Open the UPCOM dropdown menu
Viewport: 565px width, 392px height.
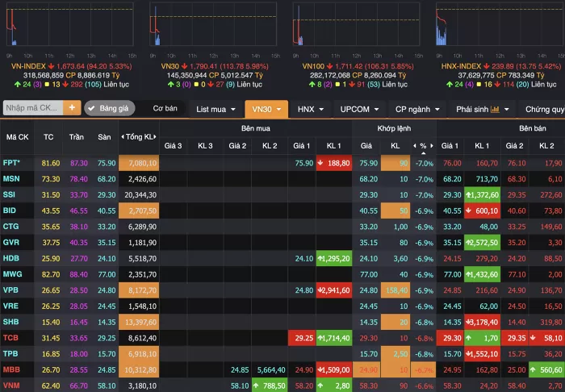click(359, 108)
